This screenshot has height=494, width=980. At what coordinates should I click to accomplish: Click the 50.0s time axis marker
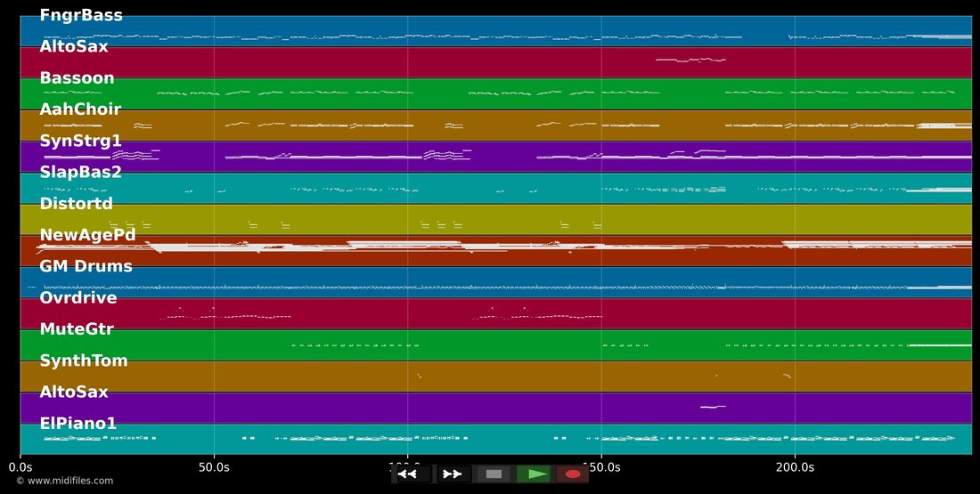215,466
